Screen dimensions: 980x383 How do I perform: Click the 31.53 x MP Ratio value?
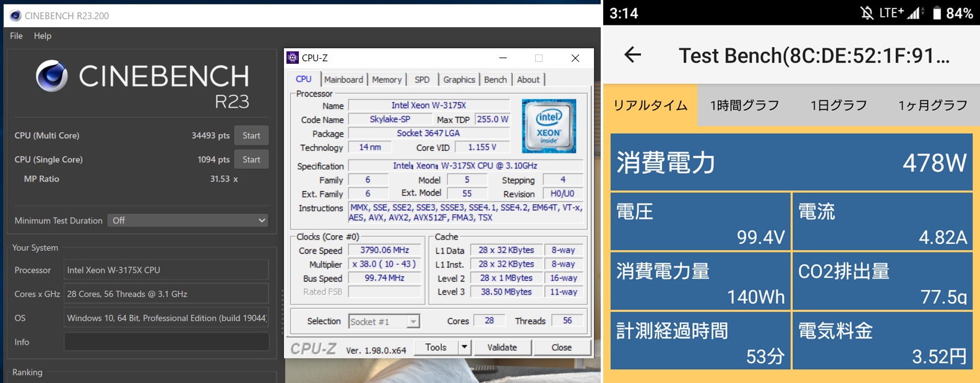pos(224,179)
